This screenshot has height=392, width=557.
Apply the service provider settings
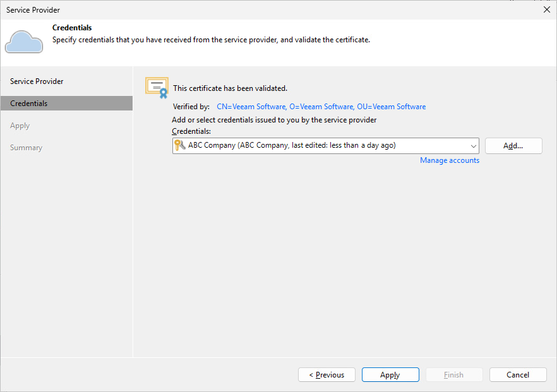point(390,374)
